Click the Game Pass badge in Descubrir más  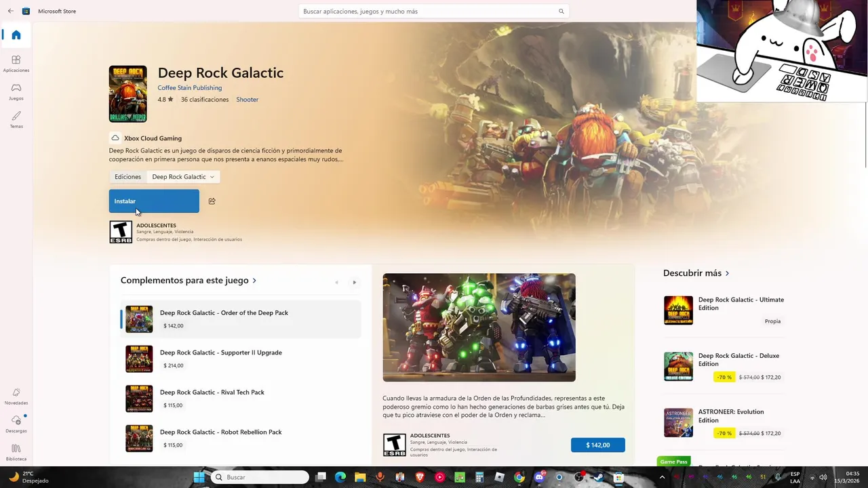click(674, 462)
